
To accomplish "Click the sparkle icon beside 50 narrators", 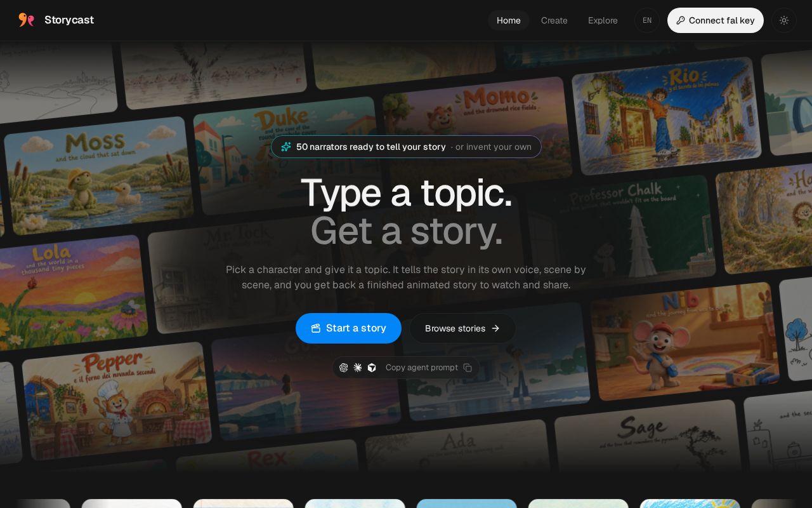I will [286, 147].
